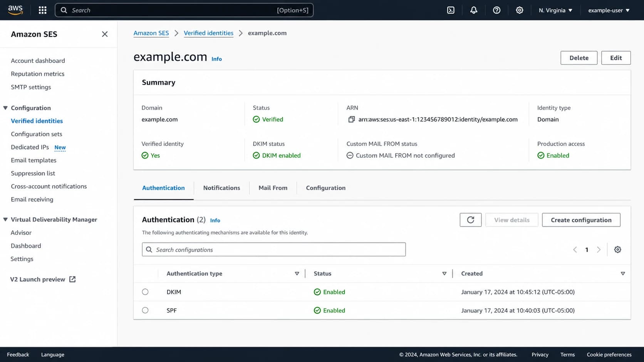Screen dimensions: 644x362
Task: Click the search magnifier in the top bar
Action: point(64,10)
